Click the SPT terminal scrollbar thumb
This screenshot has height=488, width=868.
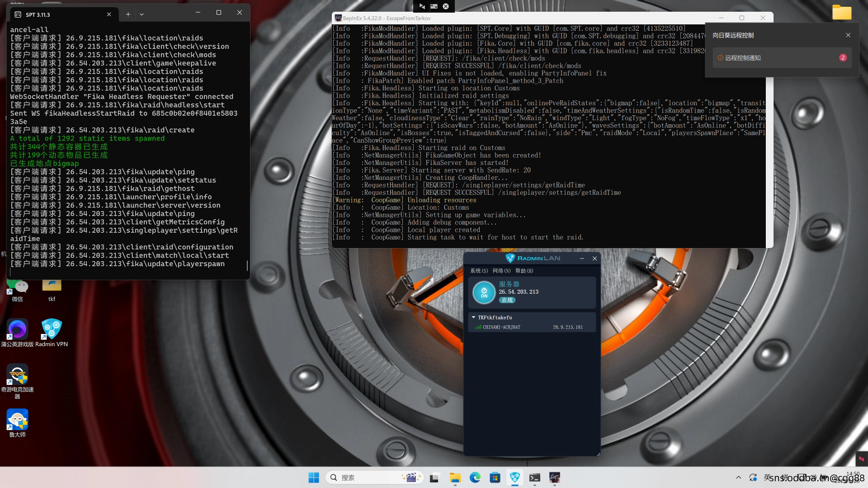coord(247,265)
